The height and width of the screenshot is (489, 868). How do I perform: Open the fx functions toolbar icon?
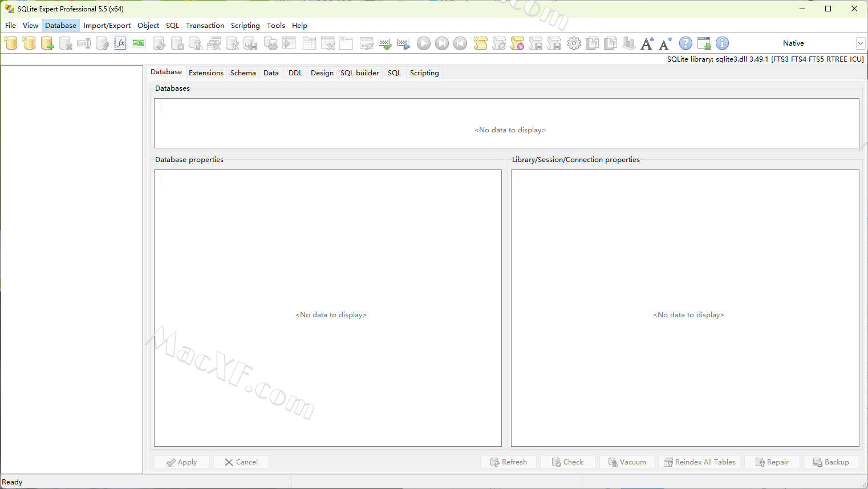pos(120,43)
